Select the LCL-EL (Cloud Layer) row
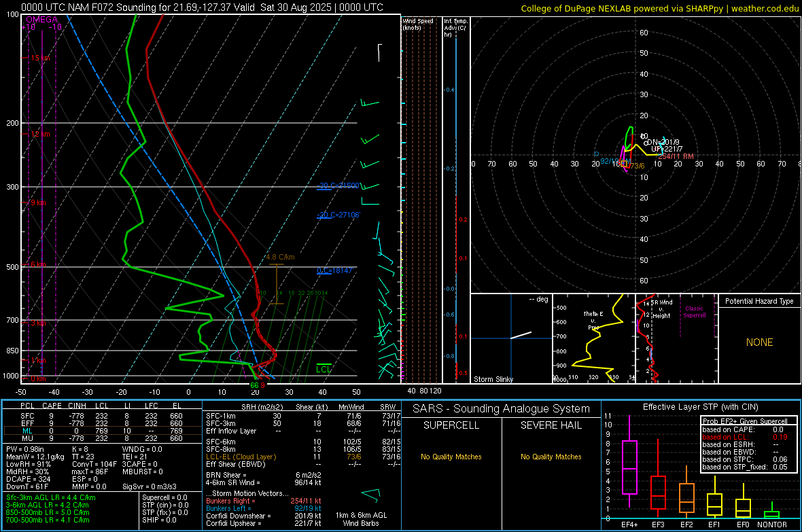This screenshot has width=802, height=532. pos(303,457)
